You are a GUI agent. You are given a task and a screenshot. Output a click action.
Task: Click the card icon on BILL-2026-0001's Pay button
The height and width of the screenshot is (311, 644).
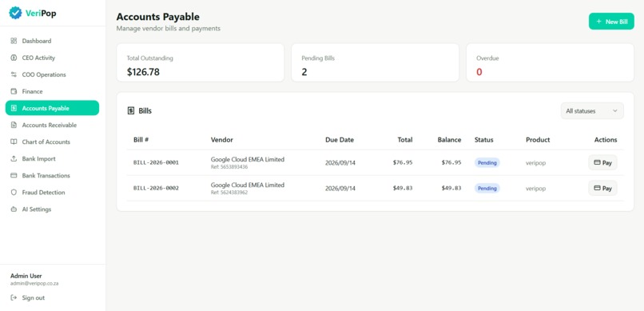tap(597, 162)
